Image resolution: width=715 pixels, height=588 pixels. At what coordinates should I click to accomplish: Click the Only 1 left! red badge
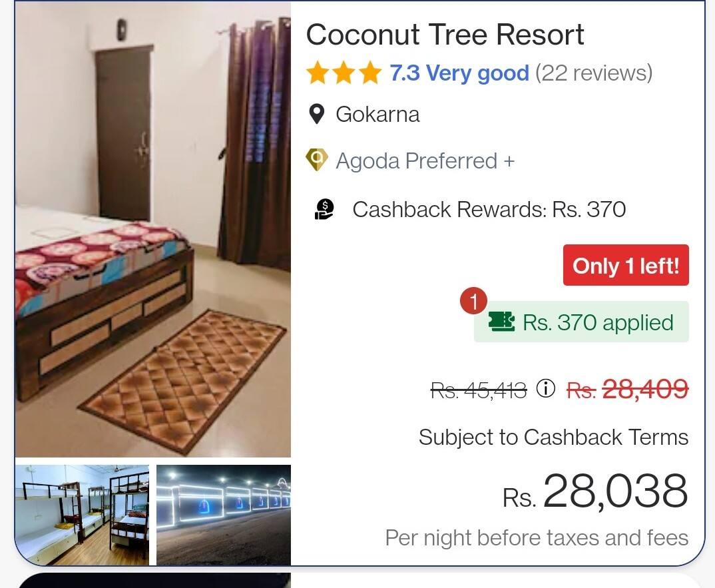click(x=626, y=265)
